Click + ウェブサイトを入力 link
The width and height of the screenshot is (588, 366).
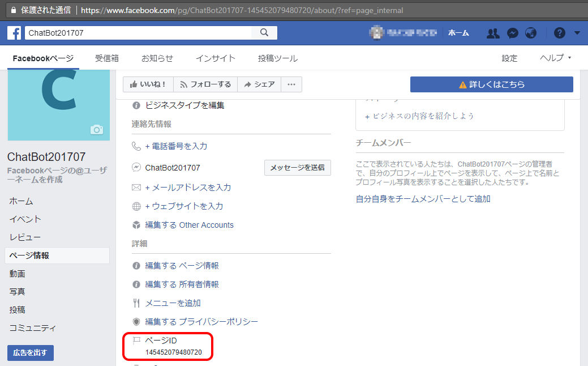(184, 206)
